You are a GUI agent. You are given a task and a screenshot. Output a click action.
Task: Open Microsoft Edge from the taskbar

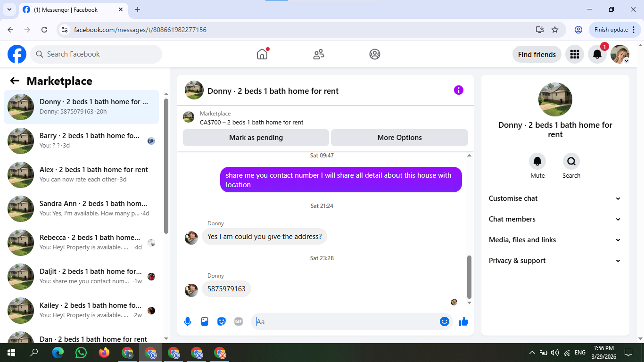point(58,352)
